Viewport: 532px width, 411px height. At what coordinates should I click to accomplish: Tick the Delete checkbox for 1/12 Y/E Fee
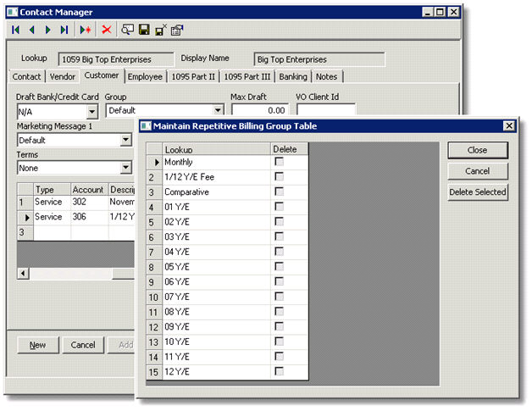[279, 177]
